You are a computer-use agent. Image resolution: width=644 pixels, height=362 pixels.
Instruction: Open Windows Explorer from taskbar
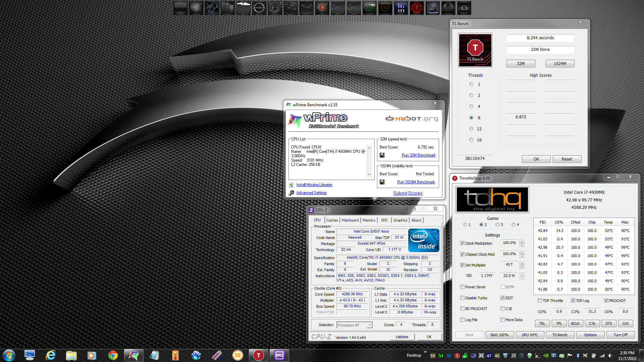(71, 355)
